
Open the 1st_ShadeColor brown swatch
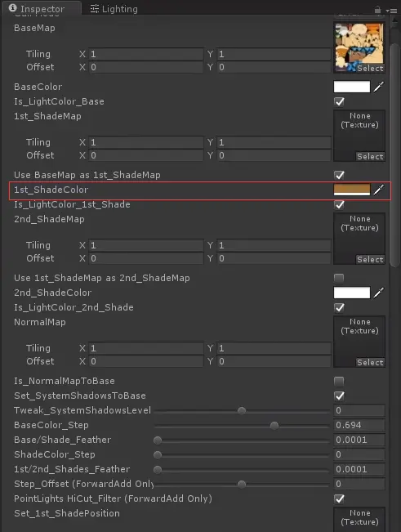(x=352, y=190)
